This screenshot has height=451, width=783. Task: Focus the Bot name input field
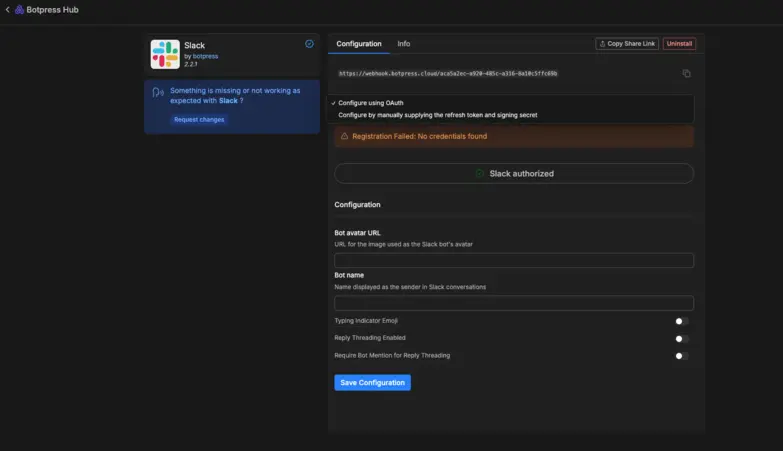tap(514, 303)
